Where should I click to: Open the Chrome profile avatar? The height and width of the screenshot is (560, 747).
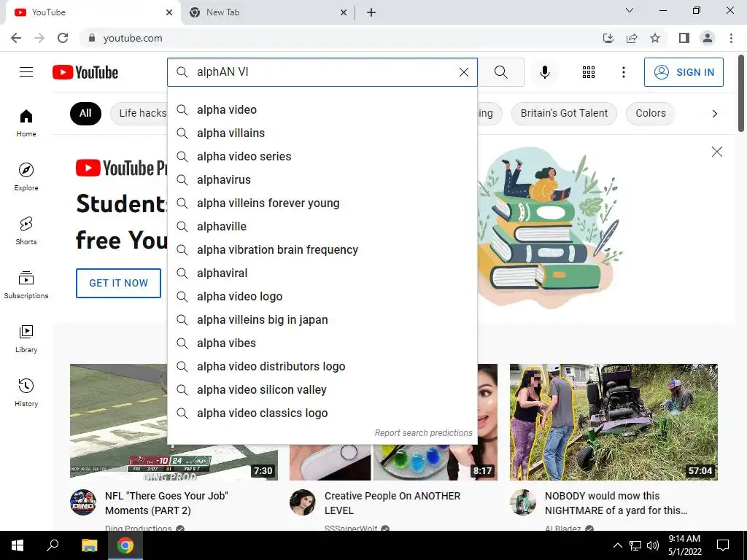pos(708,38)
